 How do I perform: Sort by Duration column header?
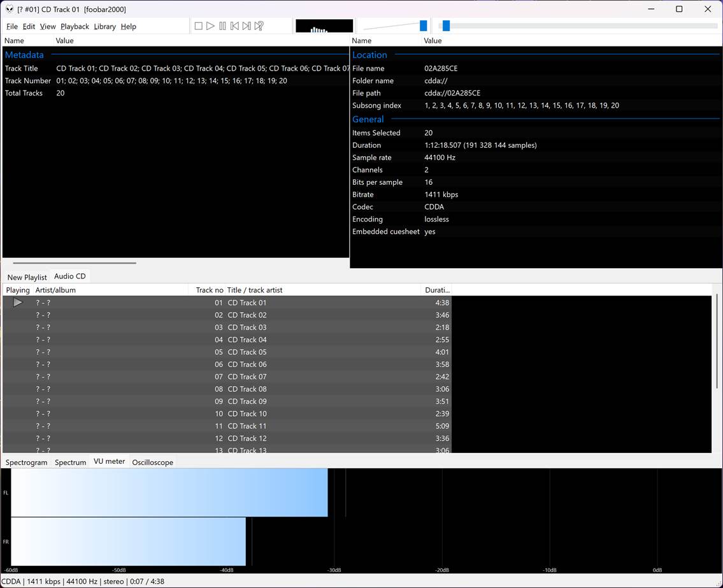point(436,290)
